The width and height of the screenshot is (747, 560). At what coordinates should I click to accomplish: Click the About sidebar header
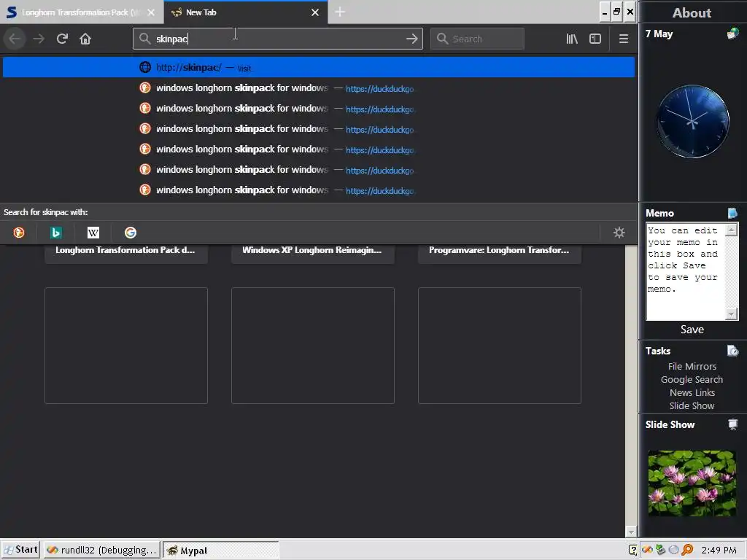pos(692,13)
